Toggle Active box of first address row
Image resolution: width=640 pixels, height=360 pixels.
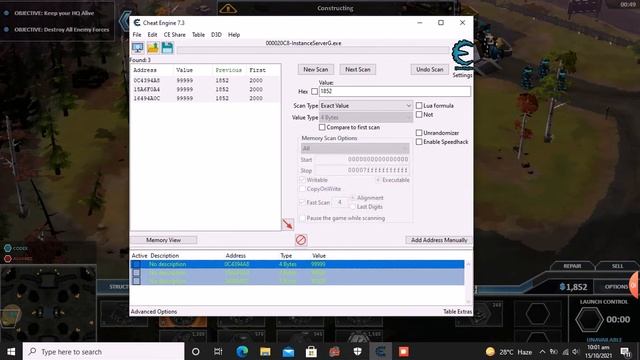click(136, 264)
